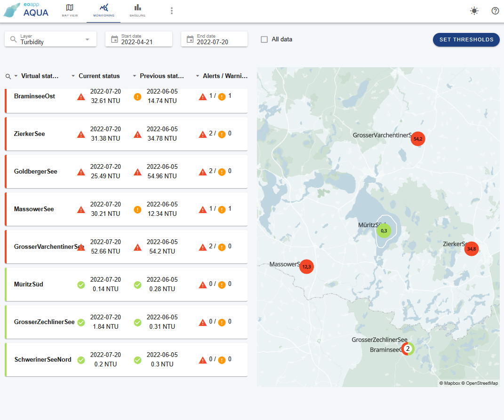Open the three-dot overflow menu
The image size is (504, 420).
(172, 11)
